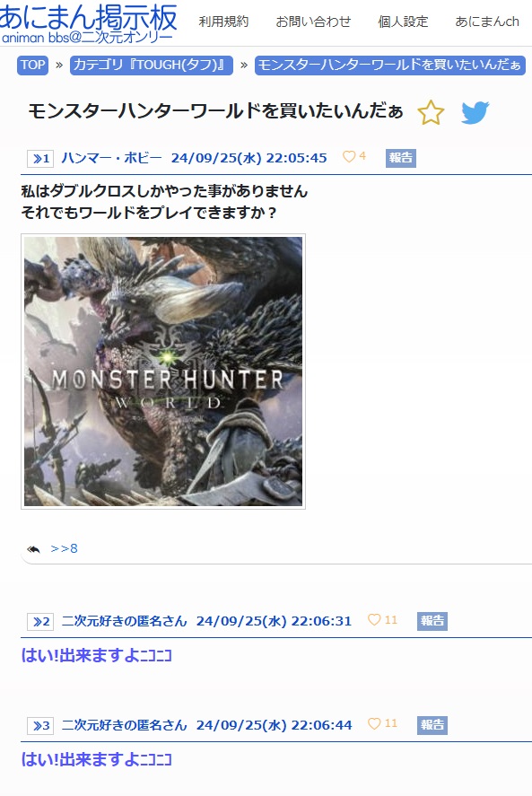The height and width of the screenshot is (796, 532).
Task: Like post 2 with the heart icon
Action: tap(374, 619)
